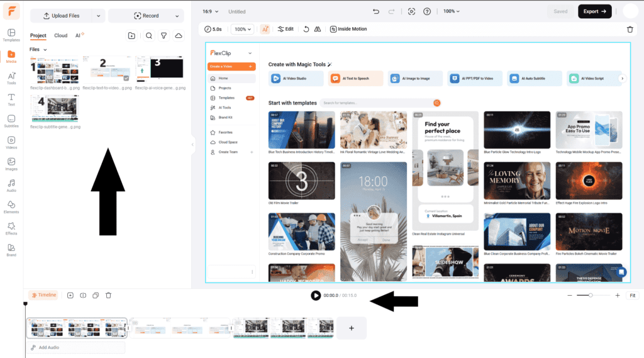Delete scene with timeline trash icon
The image size is (644, 358).
click(108, 295)
